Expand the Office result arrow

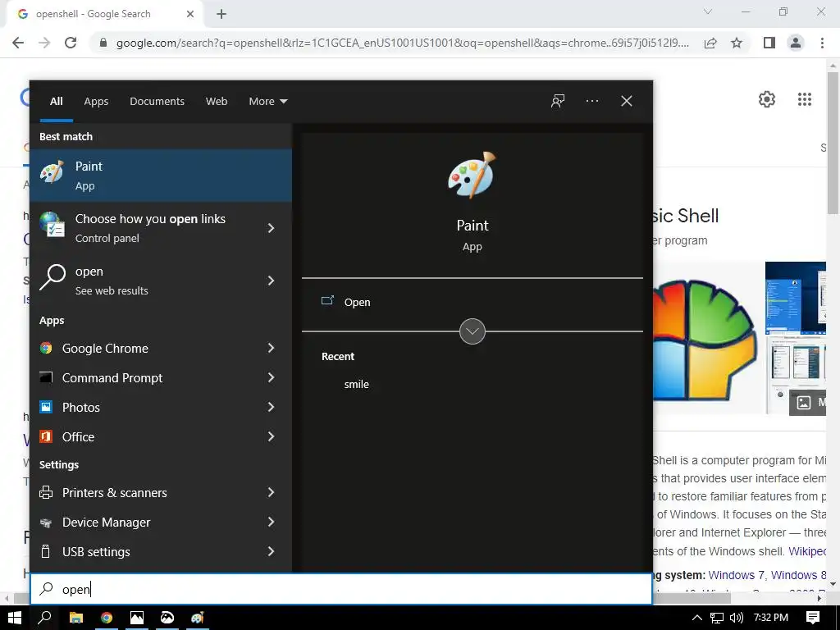pyautogui.click(x=271, y=436)
